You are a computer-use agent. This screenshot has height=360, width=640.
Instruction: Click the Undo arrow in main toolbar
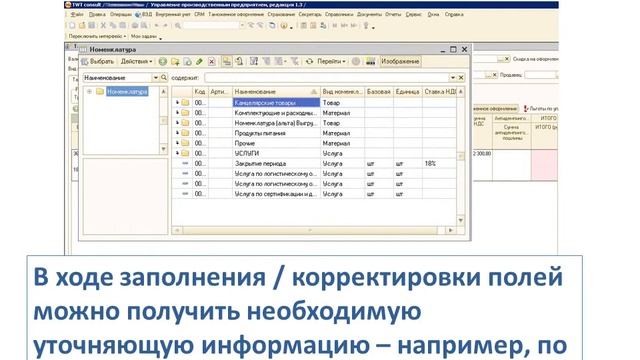[156, 25]
